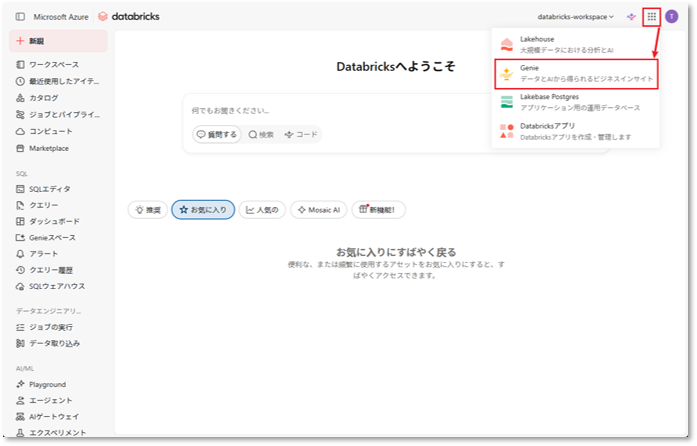The height and width of the screenshot is (446, 697).
Task: Click the データ取り込み icon
Action: click(x=20, y=343)
